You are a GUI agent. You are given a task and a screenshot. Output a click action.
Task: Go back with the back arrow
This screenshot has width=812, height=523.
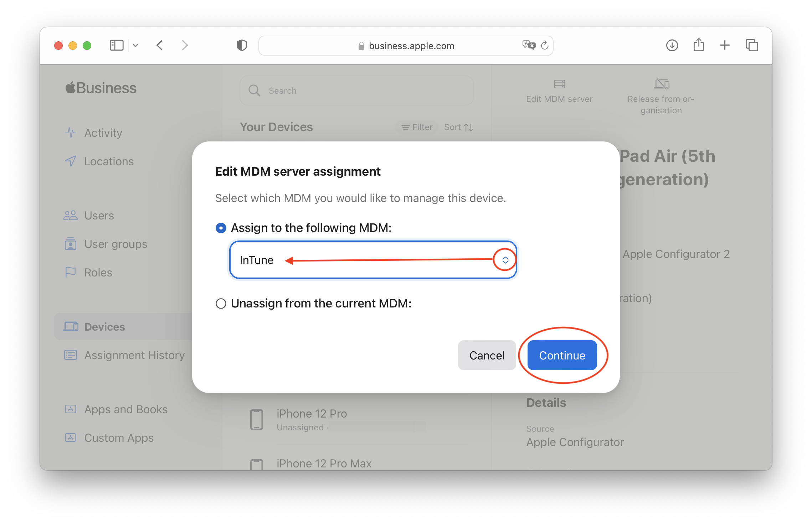pyautogui.click(x=160, y=45)
